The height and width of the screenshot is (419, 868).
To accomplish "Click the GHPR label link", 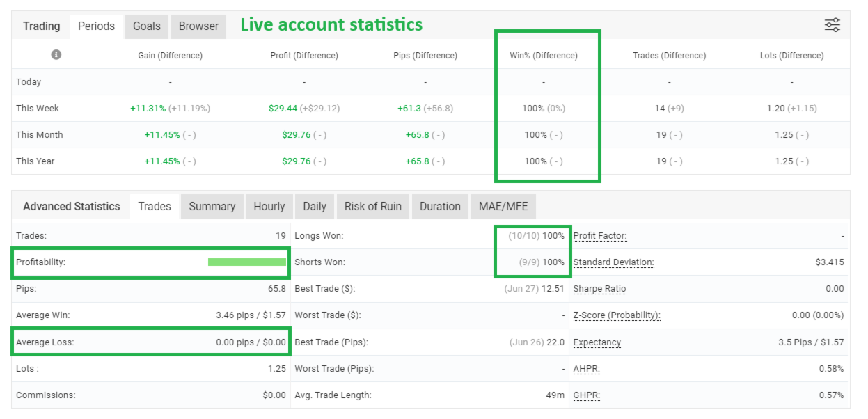I will pos(587,395).
